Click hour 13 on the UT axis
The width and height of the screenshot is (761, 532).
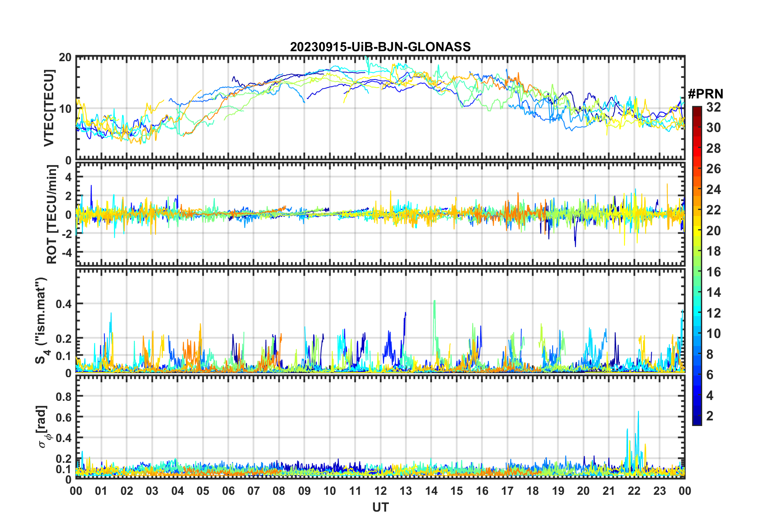pos(406,491)
